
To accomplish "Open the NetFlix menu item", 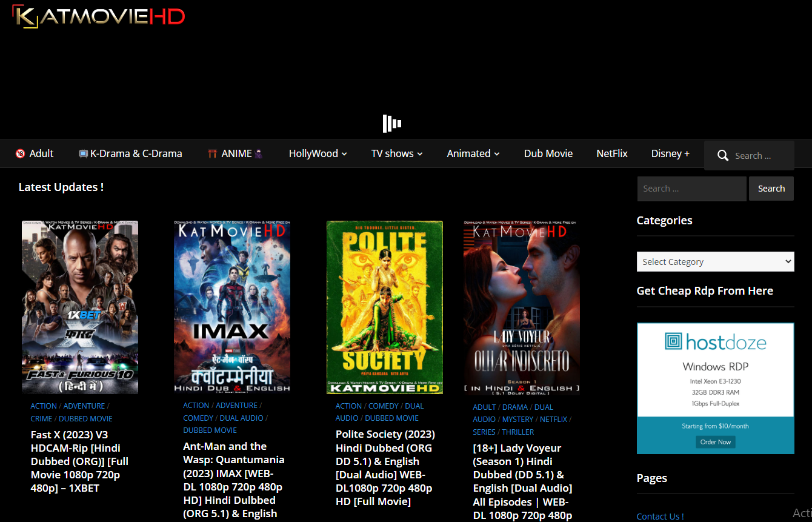I will tap(612, 154).
